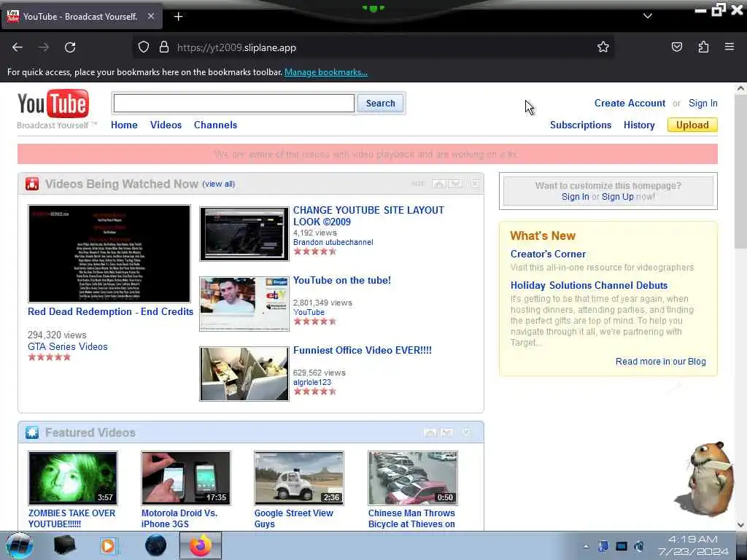Launch the media player taskbar icon
Screen dimensions: 747x560
[108, 545]
